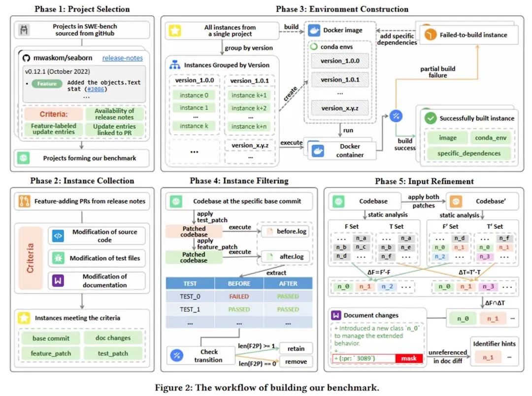Image resolution: width=532 pixels, height=396 pixels.
Task: Click the blue Check transition icon
Action: (176, 356)
